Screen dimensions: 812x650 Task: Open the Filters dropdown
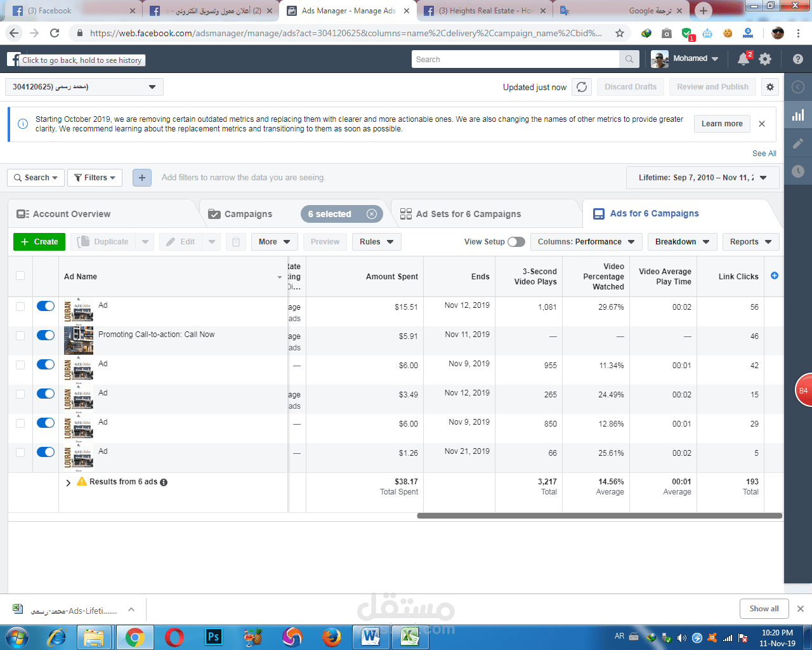[x=95, y=178]
